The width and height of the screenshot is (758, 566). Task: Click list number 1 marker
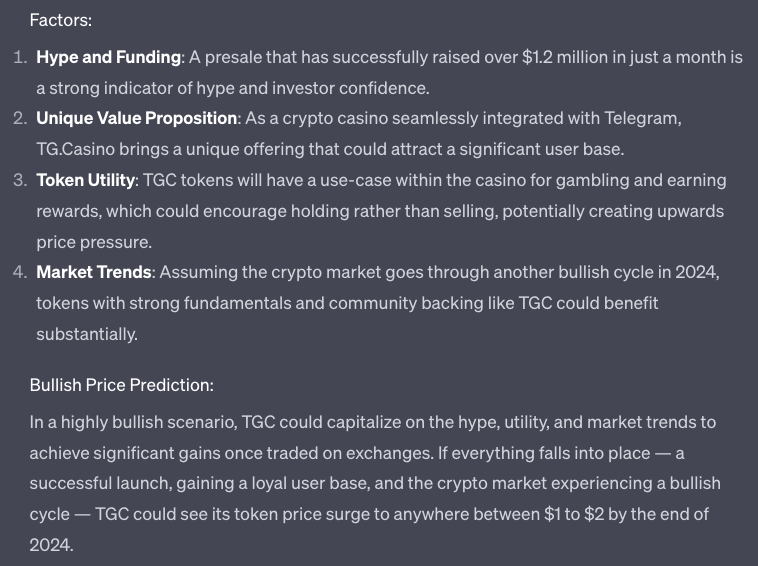pyautogui.click(x=20, y=57)
